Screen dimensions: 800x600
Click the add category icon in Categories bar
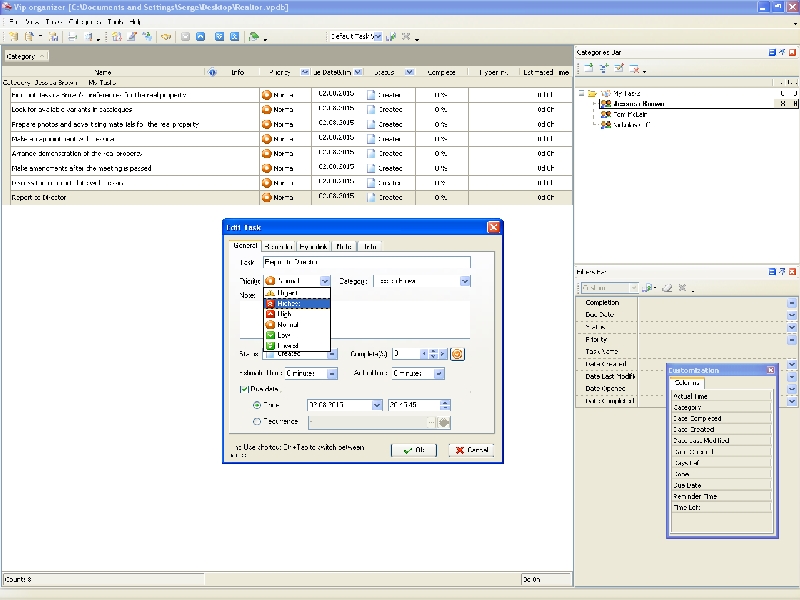point(589,69)
